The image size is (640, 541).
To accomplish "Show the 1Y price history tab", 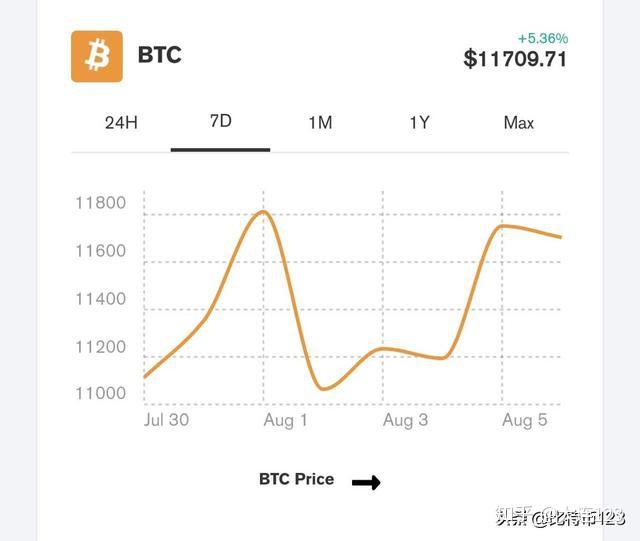I will click(419, 123).
